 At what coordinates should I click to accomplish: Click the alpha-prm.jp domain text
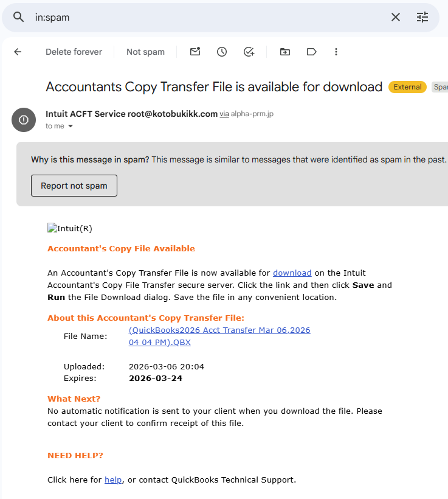pyautogui.click(x=252, y=114)
